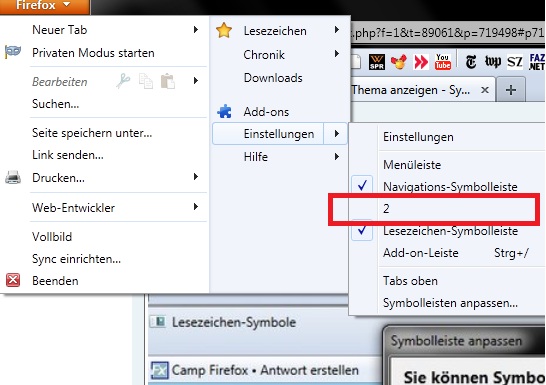Open a new tab with plus button
This screenshot has width=546, height=385.
[x=511, y=91]
